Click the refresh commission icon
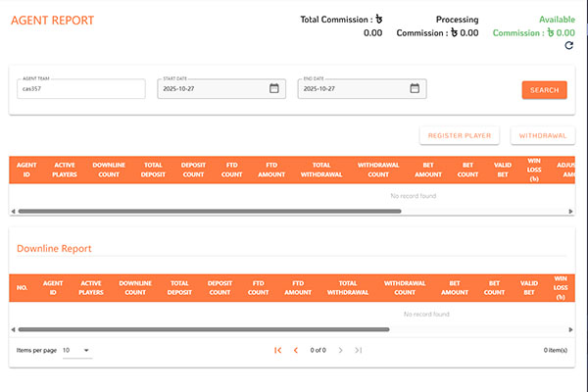 pos(569,45)
